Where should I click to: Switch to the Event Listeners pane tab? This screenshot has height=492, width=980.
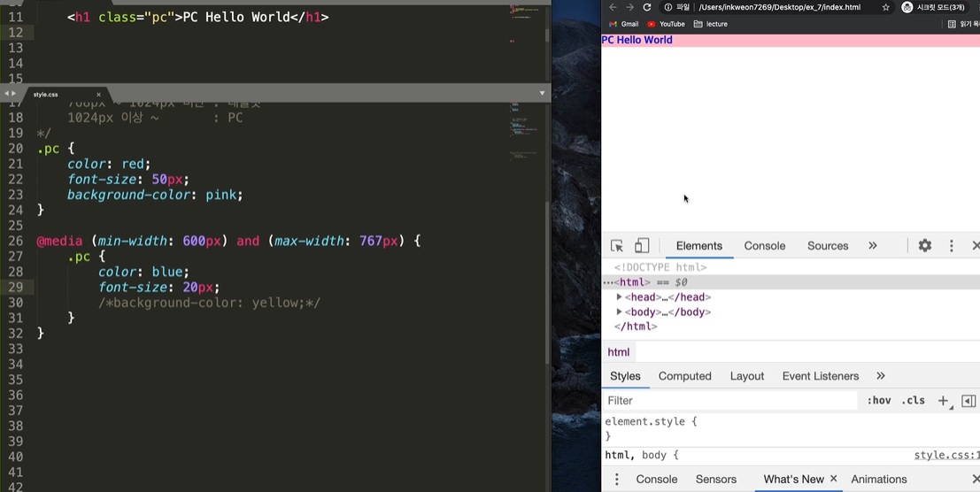(820, 376)
